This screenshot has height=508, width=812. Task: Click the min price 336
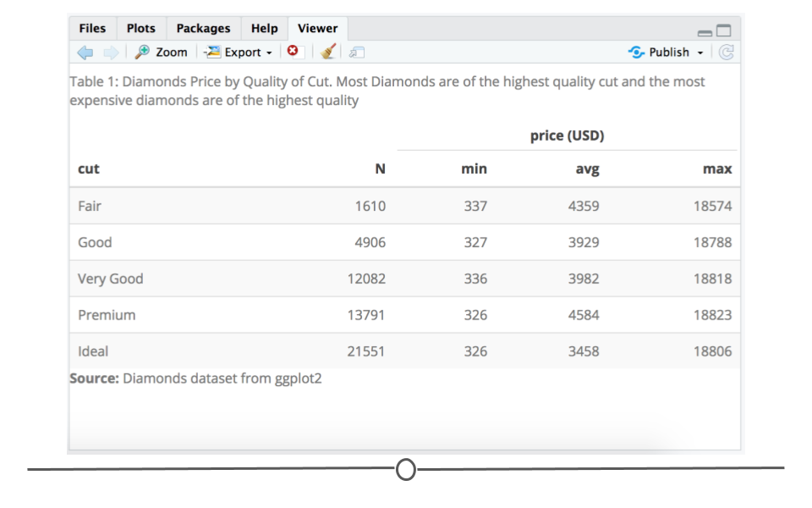[475, 279]
